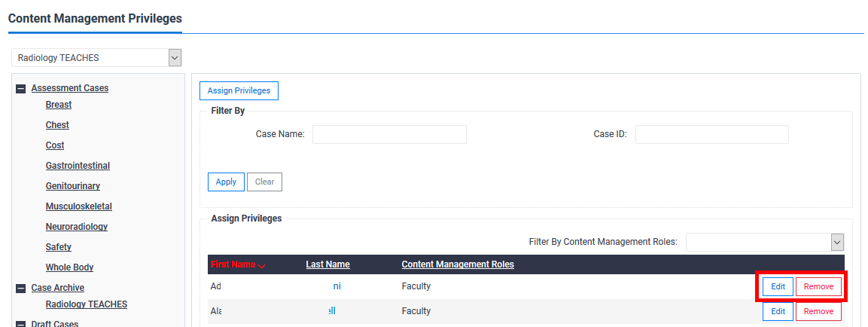868x327 pixels.
Task: Click the Case ID input field
Action: coord(712,134)
